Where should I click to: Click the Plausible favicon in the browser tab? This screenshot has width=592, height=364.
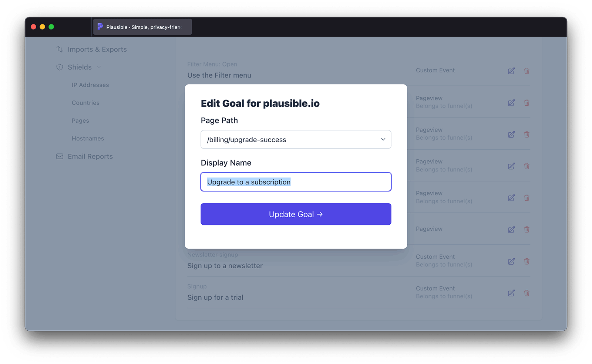[100, 27]
